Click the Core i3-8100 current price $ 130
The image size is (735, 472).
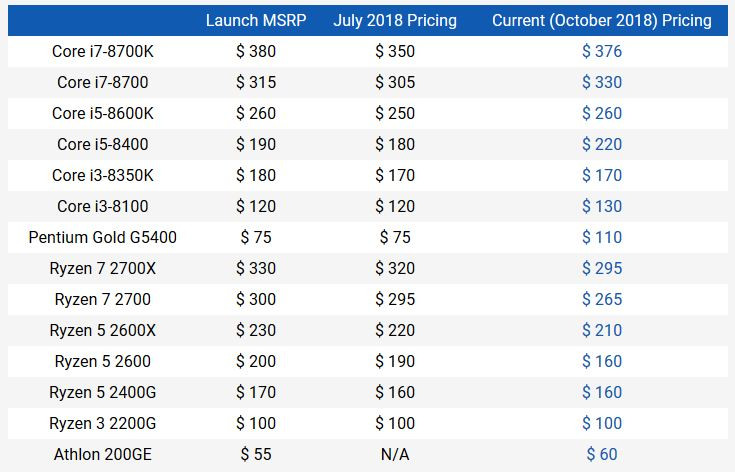click(602, 206)
